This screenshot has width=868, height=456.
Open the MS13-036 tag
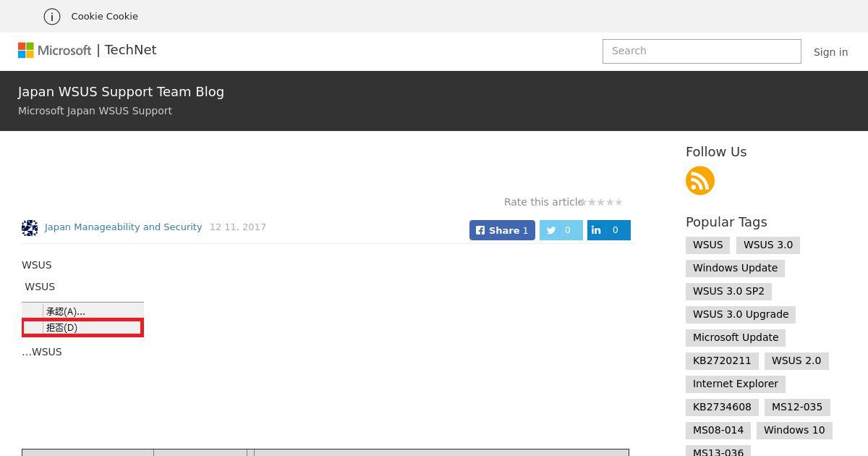718,451
